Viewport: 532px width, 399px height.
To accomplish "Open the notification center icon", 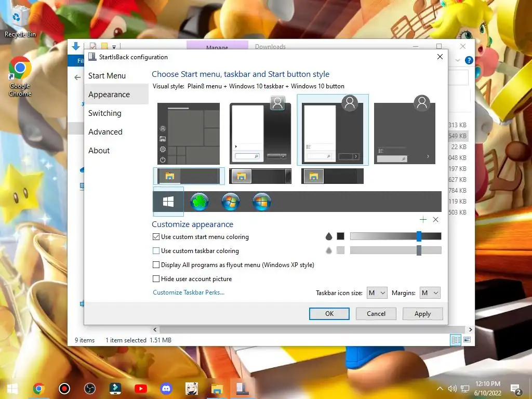I will pos(515,389).
